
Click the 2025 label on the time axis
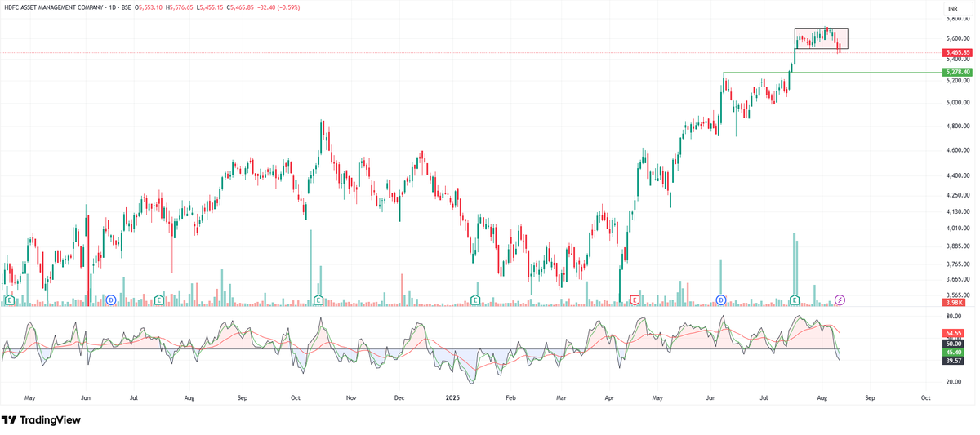[453, 397]
